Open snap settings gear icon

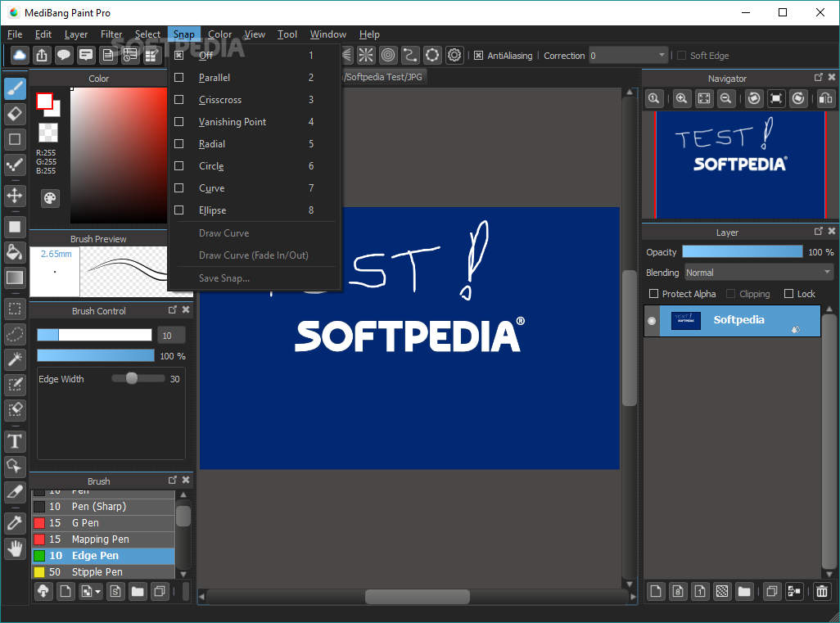pyautogui.click(x=454, y=55)
